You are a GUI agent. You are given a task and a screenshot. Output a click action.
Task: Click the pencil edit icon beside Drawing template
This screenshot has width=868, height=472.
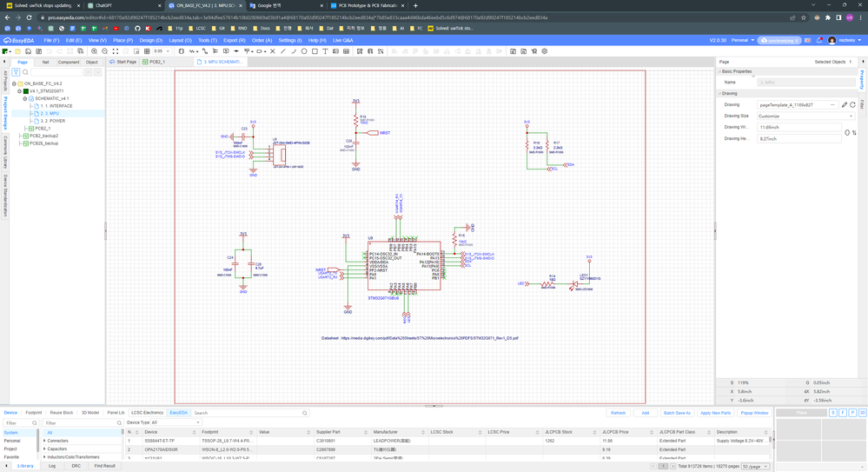[x=845, y=104]
